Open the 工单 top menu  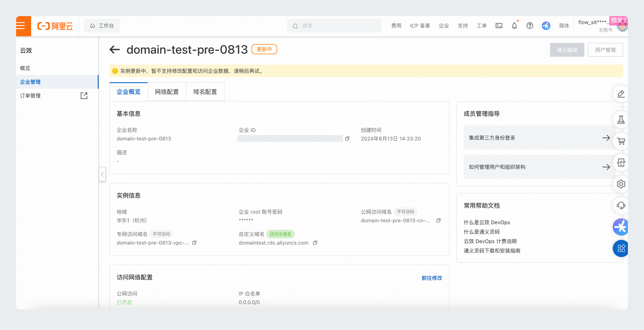coord(481,26)
